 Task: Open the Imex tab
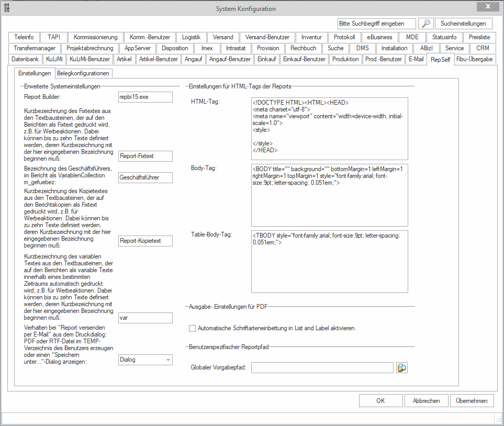coord(207,48)
